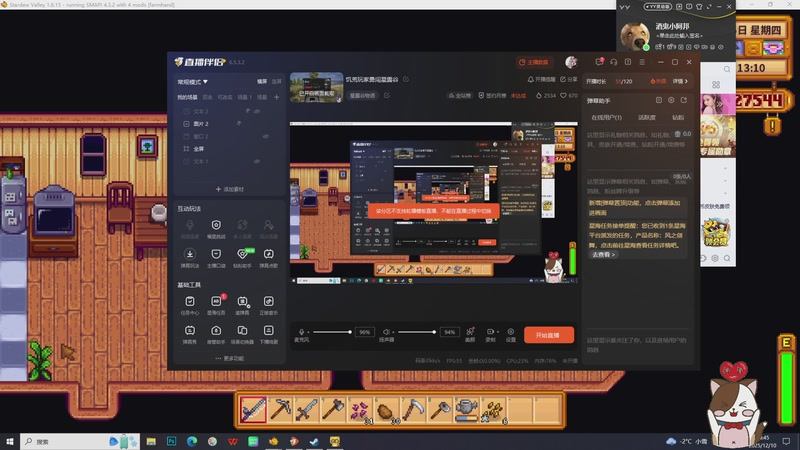The height and width of the screenshot is (450, 800).
Task: Switch to 横屏 landscape orientation
Action: point(262,82)
